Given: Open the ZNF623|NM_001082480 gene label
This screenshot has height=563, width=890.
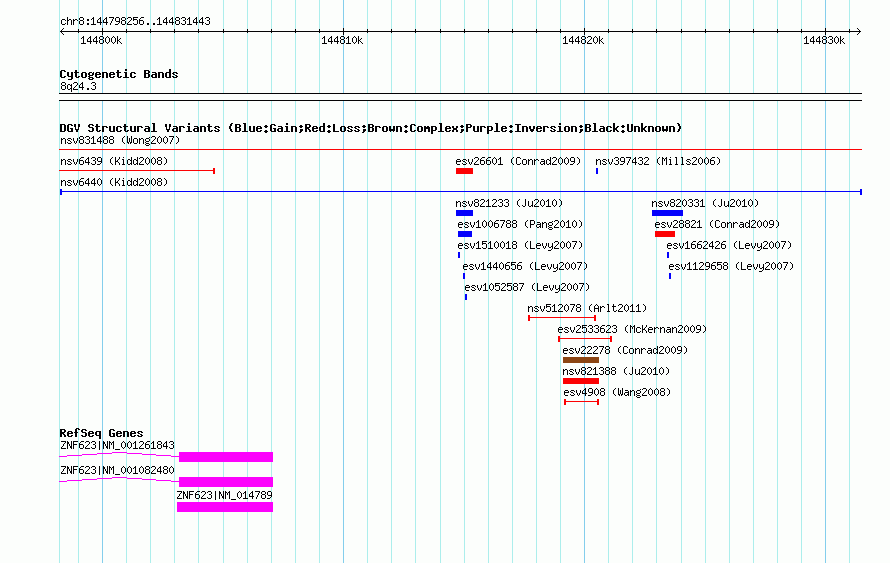Looking at the screenshot, I should [117, 470].
